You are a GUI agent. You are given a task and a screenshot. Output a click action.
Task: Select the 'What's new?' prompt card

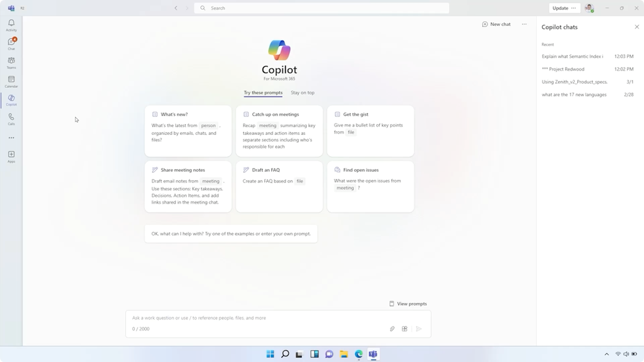[188, 131]
